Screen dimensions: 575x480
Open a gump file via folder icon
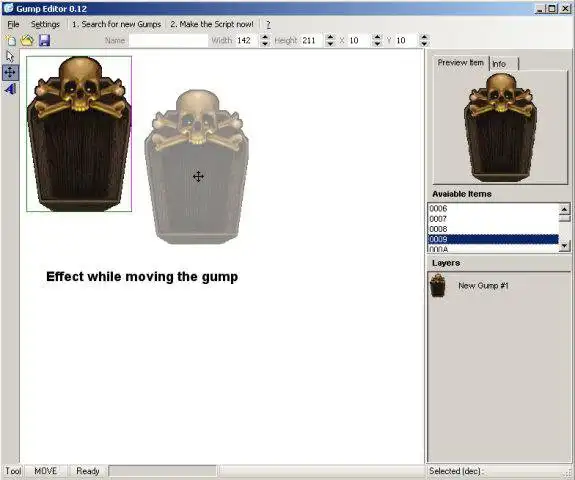coord(27,40)
